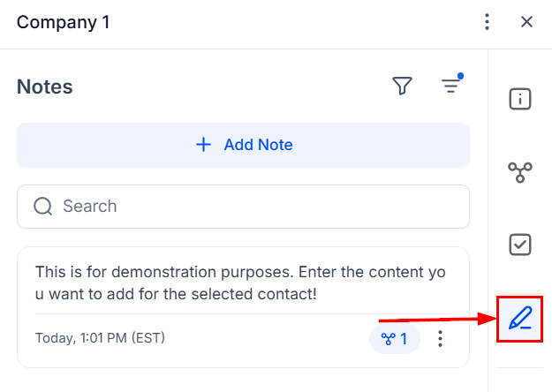552x392 pixels.
Task: Click the Company 1 title
Action: pyautogui.click(x=64, y=22)
